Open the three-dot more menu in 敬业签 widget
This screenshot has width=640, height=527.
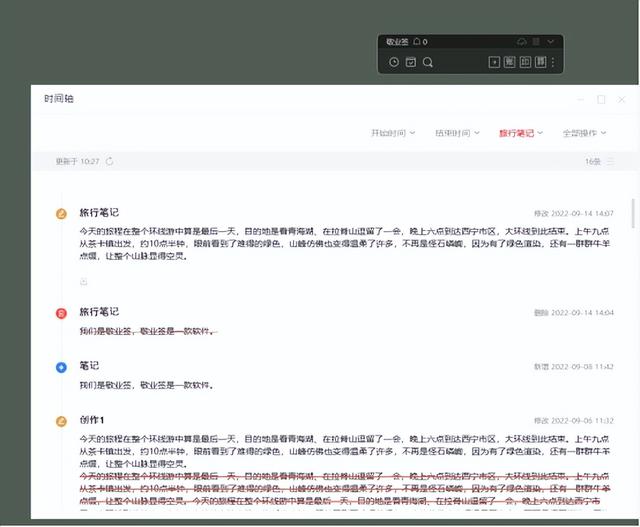[553, 62]
